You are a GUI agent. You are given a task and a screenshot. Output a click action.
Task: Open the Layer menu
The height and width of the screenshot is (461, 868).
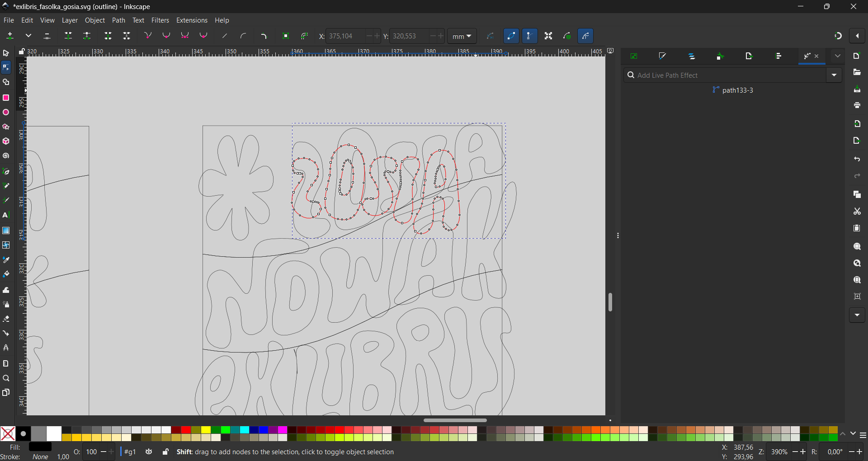(x=70, y=20)
